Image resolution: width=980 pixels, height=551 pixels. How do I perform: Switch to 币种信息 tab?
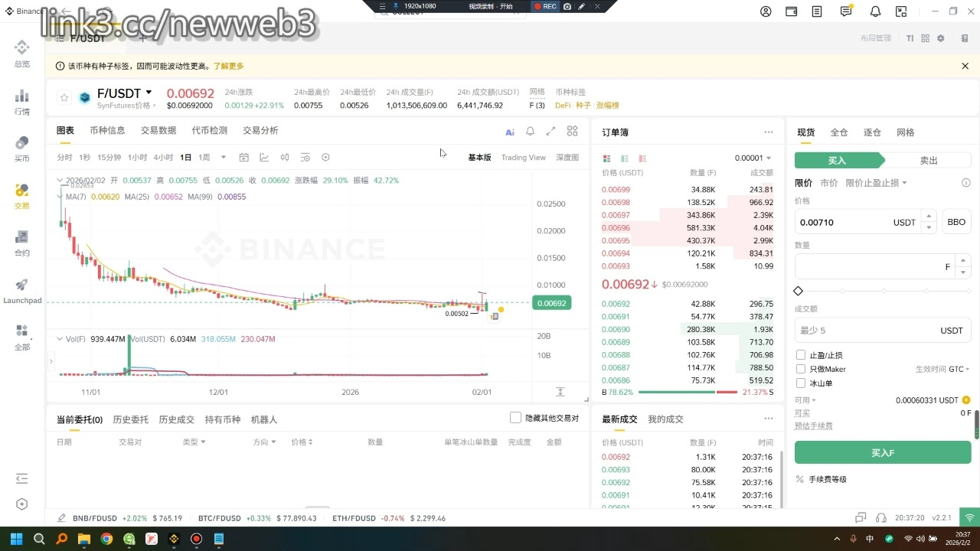107,130
